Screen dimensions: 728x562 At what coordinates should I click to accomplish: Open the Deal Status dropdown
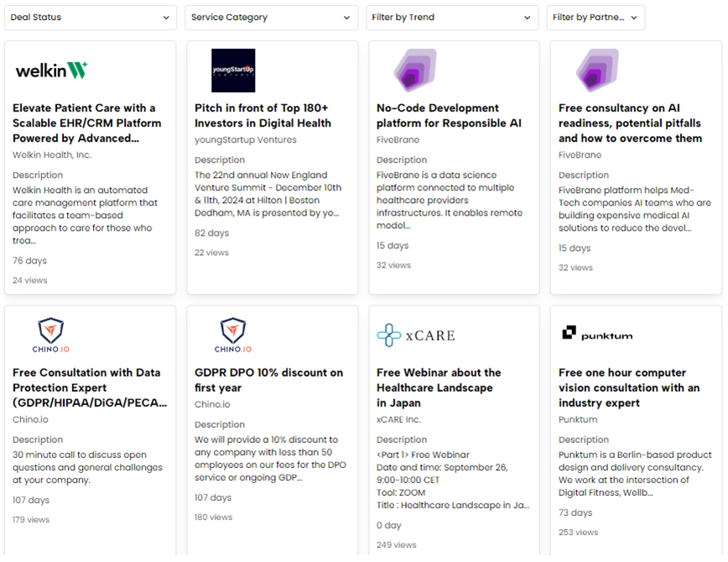tap(91, 18)
